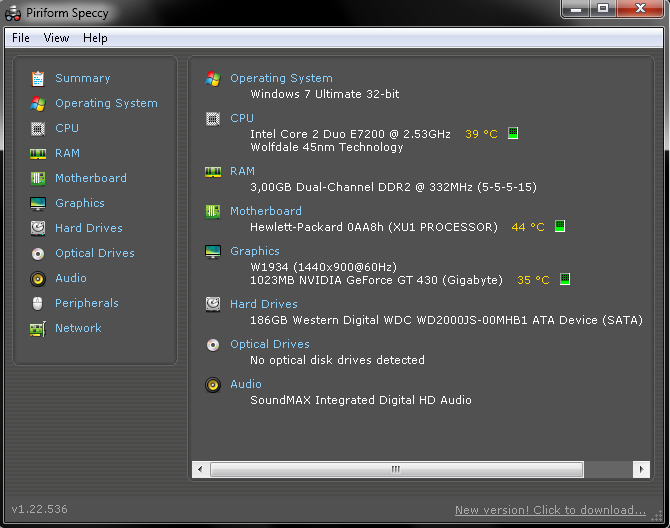Click the green GPU temperature indicator icon
670x528 pixels.
point(565,279)
